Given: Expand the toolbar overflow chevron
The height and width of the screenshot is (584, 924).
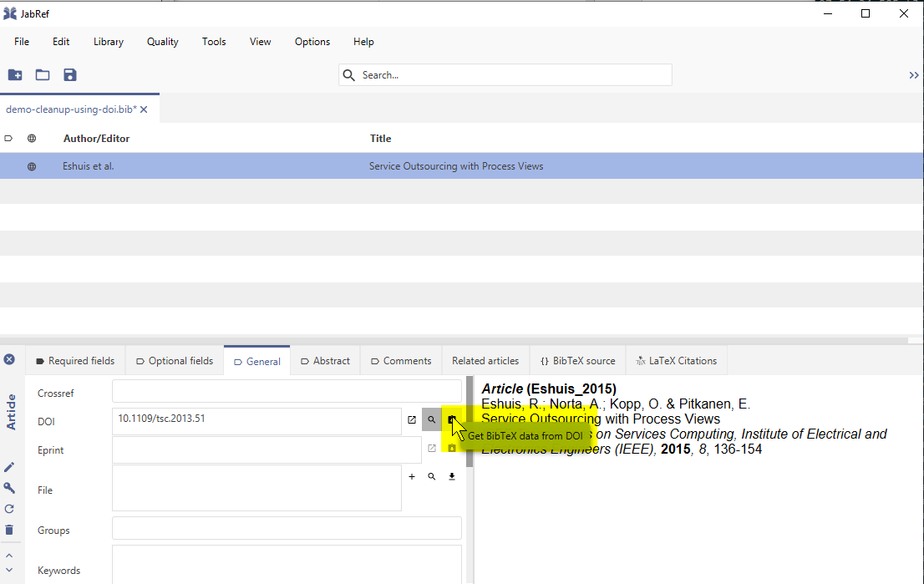Looking at the screenshot, I should pyautogui.click(x=913, y=74).
